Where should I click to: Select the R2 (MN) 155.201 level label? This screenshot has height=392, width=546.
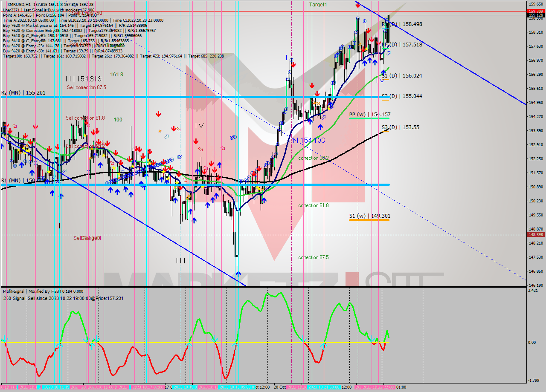pos(23,92)
